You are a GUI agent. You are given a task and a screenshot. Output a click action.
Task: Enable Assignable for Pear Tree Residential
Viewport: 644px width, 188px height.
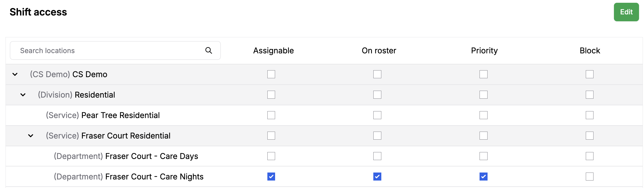pos(271,115)
